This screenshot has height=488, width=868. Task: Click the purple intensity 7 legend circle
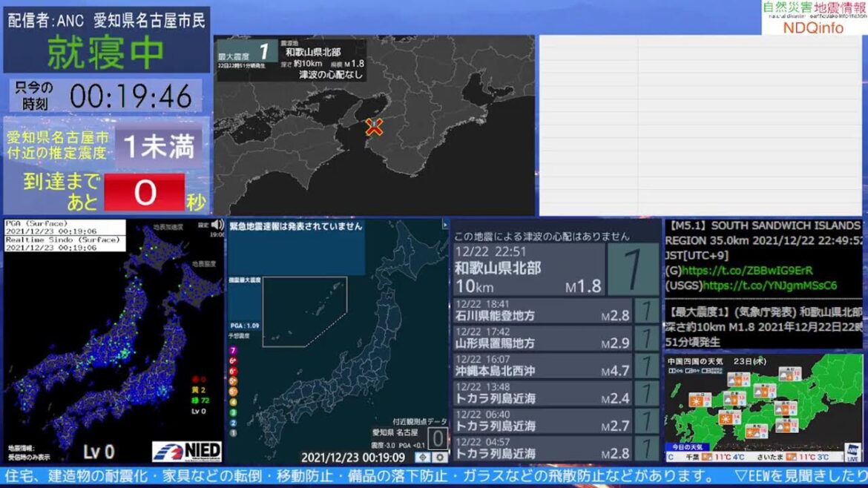pyautogui.click(x=233, y=350)
